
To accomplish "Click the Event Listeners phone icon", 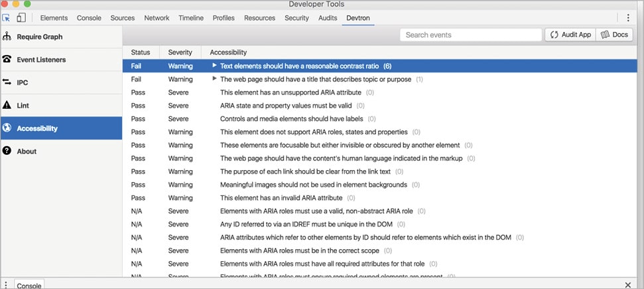I will pos(7,59).
